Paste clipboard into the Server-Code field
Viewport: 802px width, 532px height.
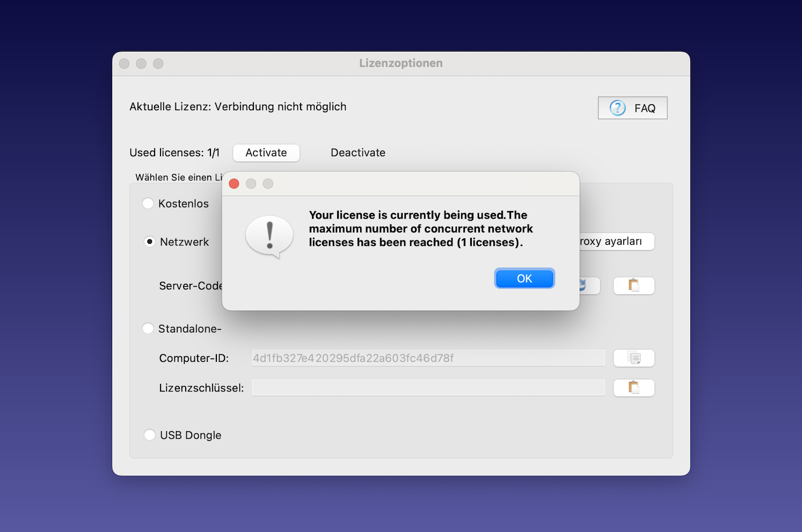click(x=633, y=286)
